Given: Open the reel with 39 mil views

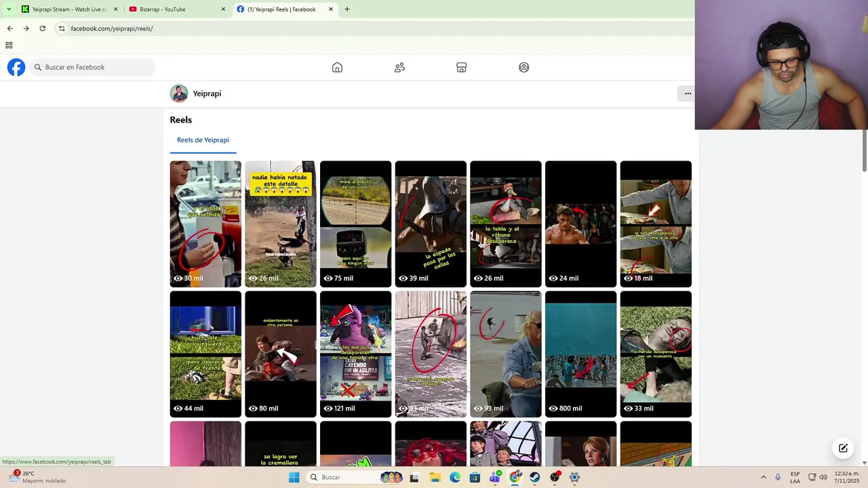Looking at the screenshot, I should pos(431,224).
